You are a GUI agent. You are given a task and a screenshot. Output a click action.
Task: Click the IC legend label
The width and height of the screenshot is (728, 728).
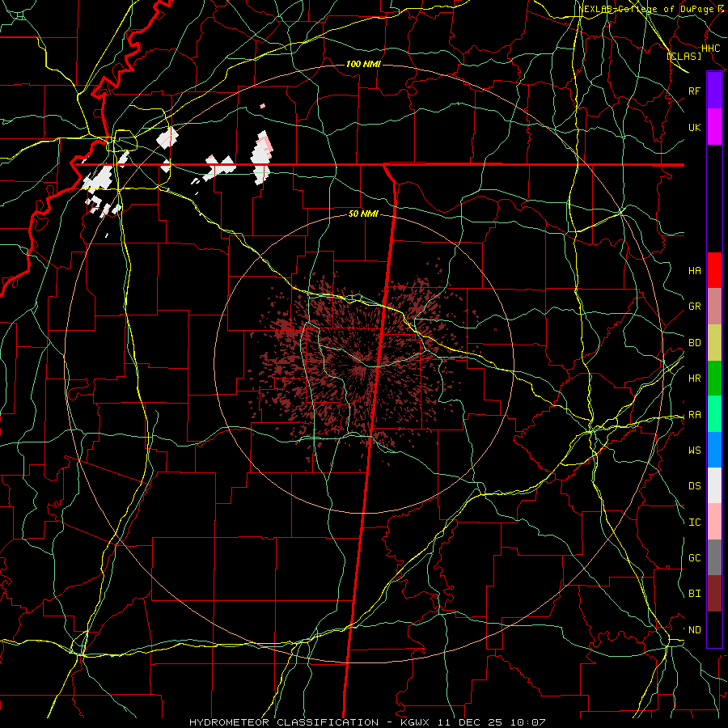click(x=694, y=523)
